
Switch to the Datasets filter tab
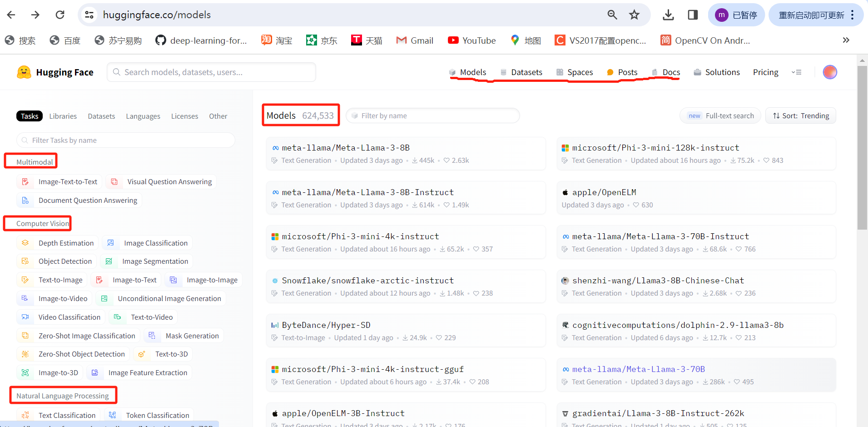[101, 116]
